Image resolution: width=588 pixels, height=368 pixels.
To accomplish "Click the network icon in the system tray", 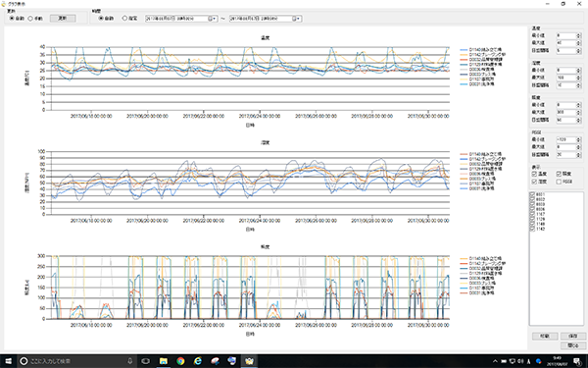I will pyautogui.click(x=513, y=361).
